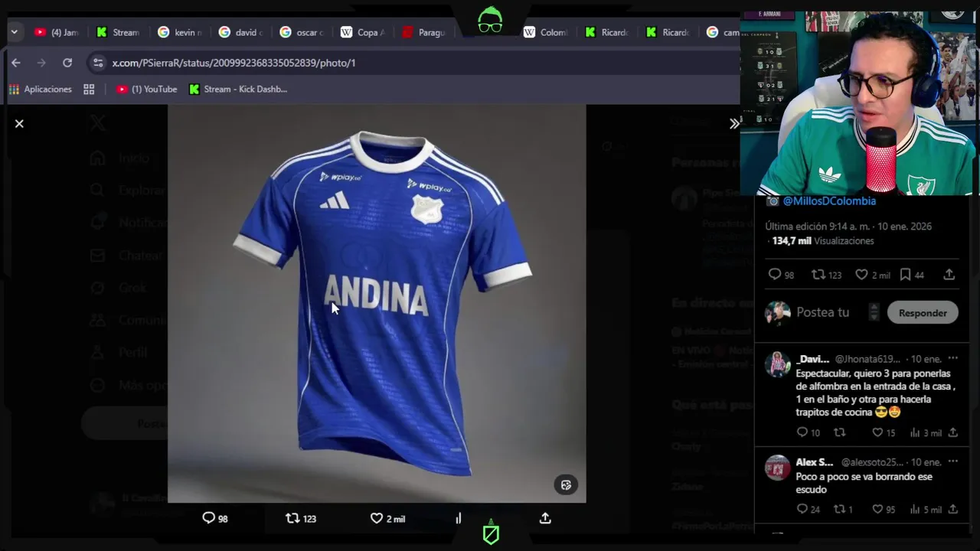980x551 pixels.
Task: View 5 mil views stats on Alex S comment
Action: (926, 509)
